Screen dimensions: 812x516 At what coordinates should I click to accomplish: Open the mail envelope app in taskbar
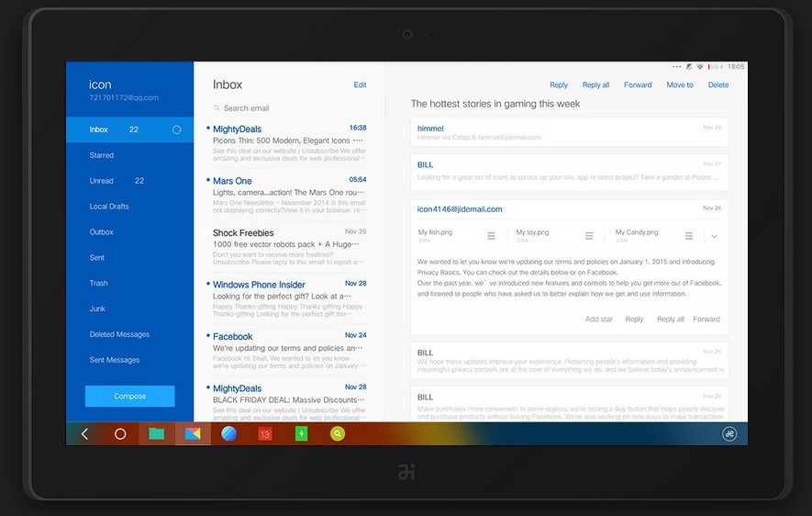click(193, 433)
